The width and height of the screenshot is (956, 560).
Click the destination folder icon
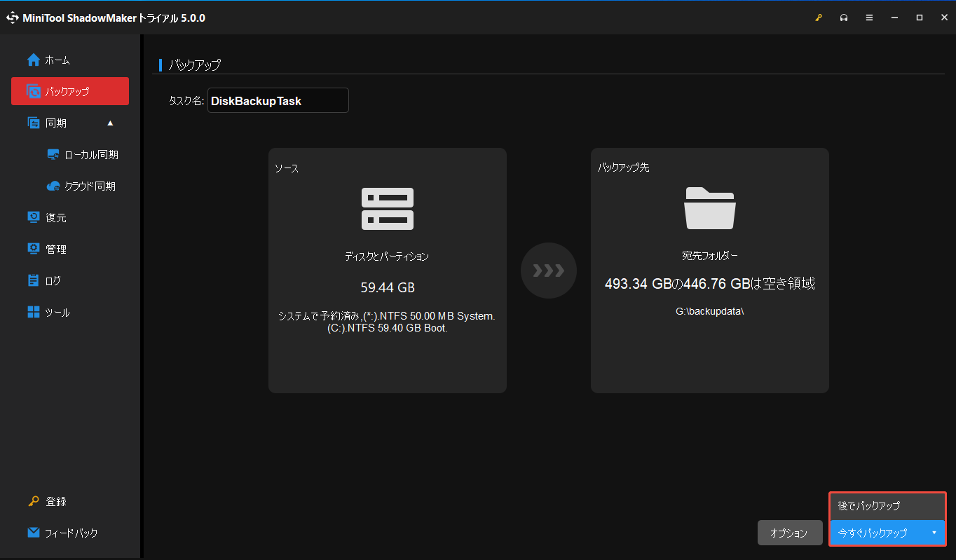(710, 208)
